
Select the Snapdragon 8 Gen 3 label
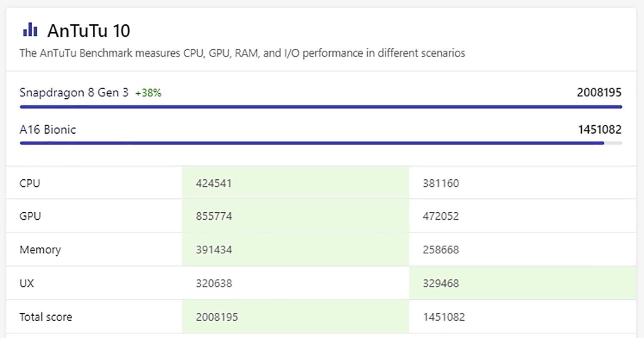74,93
